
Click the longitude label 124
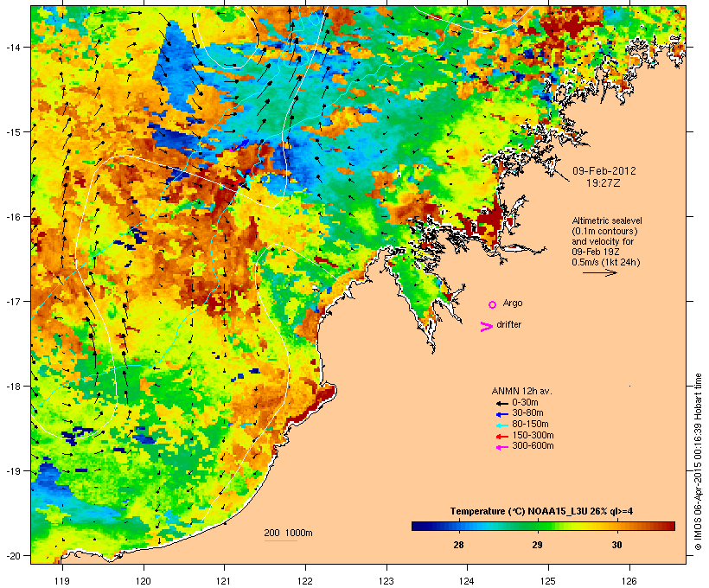pyautogui.click(x=467, y=581)
